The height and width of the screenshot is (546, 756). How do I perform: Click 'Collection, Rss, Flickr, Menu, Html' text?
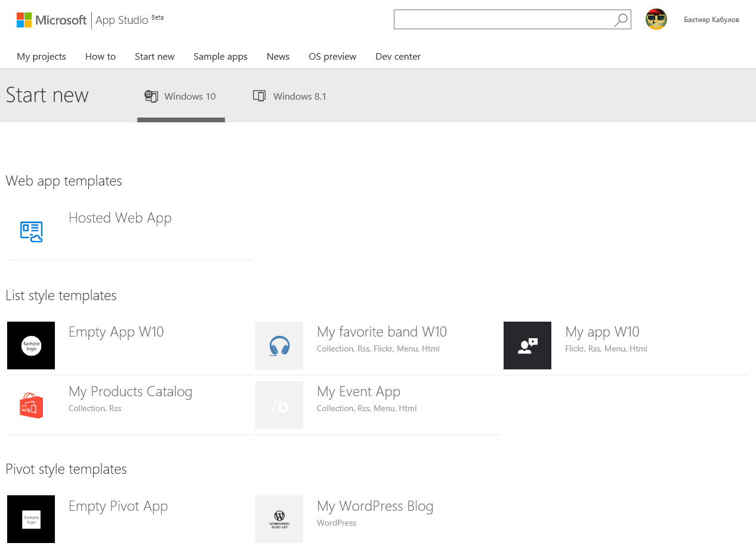[x=378, y=348]
